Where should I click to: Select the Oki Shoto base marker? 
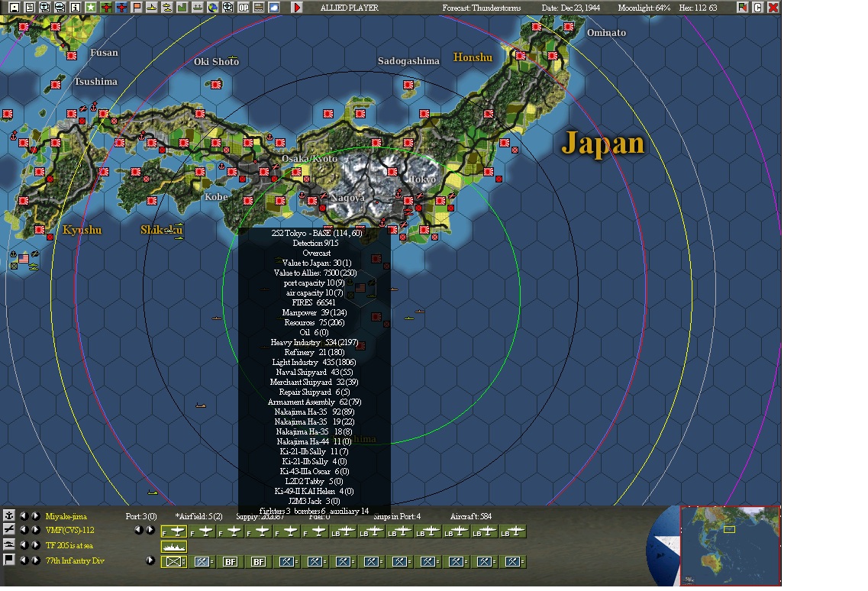[x=216, y=84]
